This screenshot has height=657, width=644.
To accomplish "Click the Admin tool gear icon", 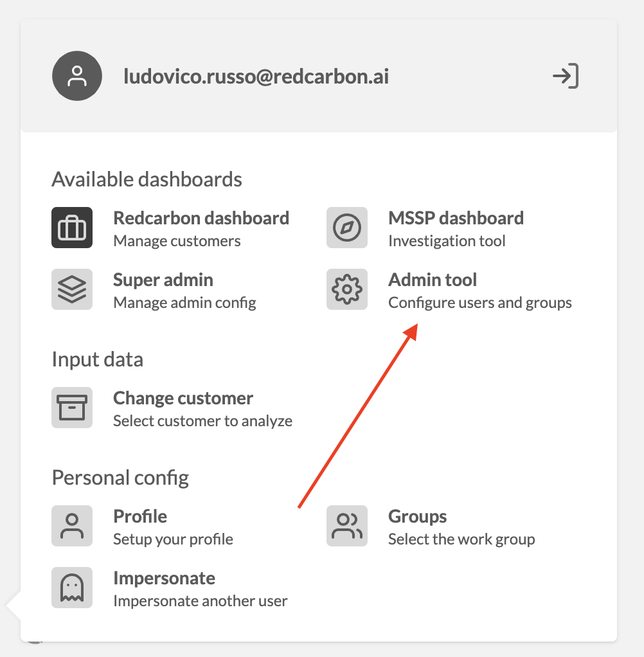I will 347,289.
